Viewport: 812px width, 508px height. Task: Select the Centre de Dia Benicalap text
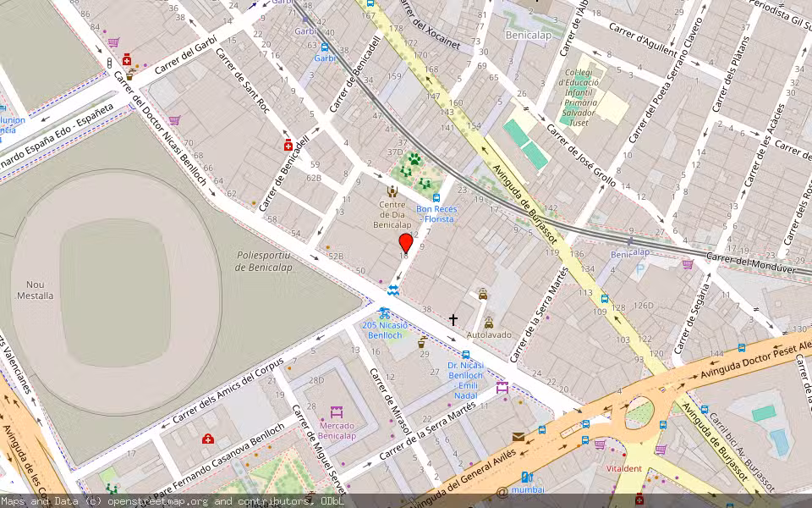392,214
